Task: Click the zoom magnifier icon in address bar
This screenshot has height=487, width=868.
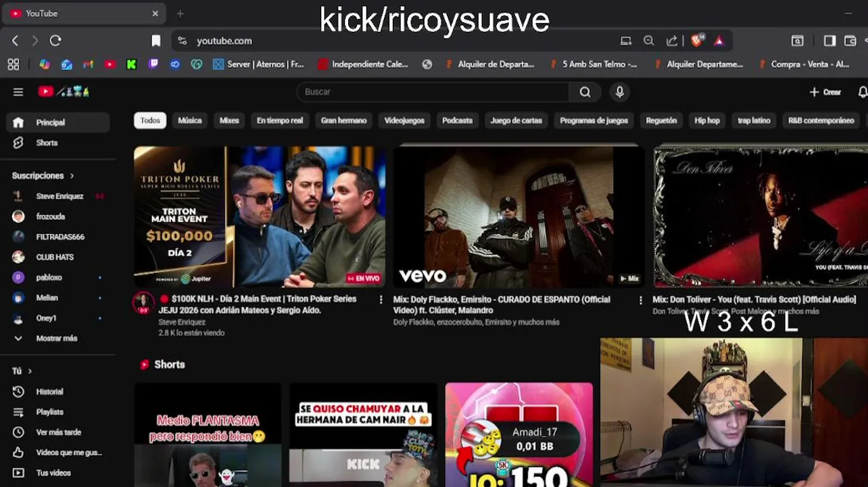Action: [649, 41]
